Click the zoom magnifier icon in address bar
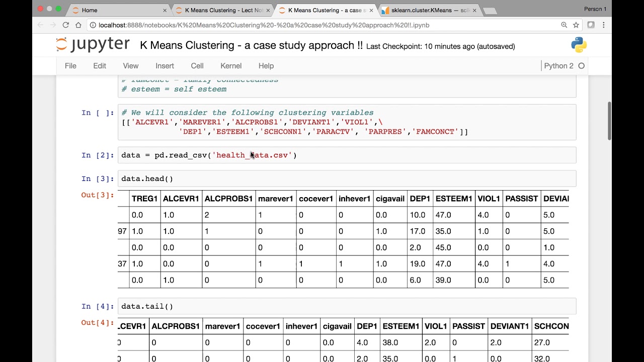The width and height of the screenshot is (644, 362). point(564,25)
